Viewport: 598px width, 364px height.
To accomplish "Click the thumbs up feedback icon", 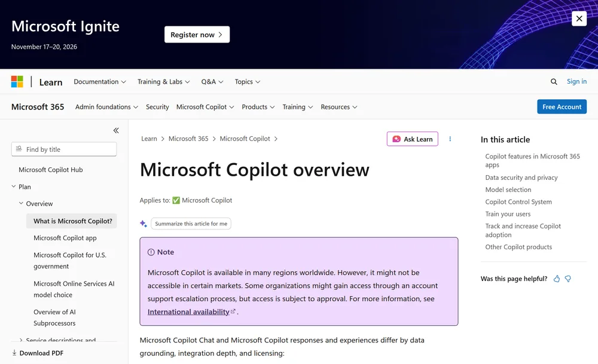I will 557,279.
